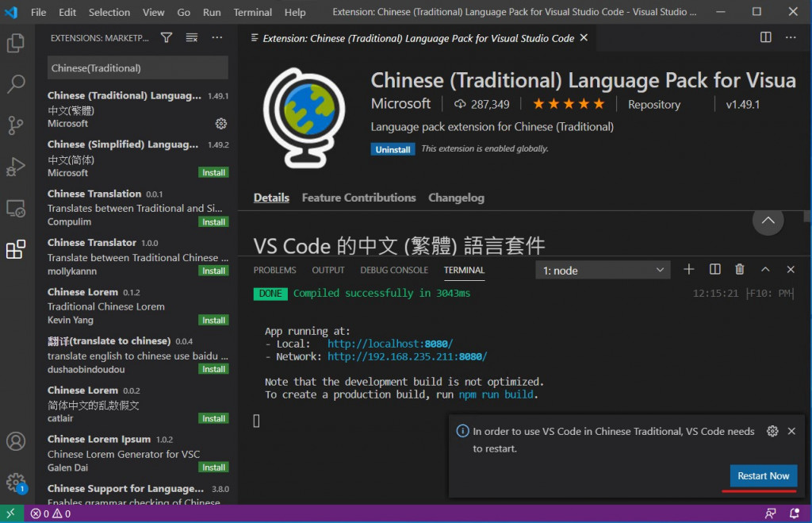The image size is (812, 523).
Task: Switch to the DEBUG CONSOLE tab
Action: click(x=394, y=270)
